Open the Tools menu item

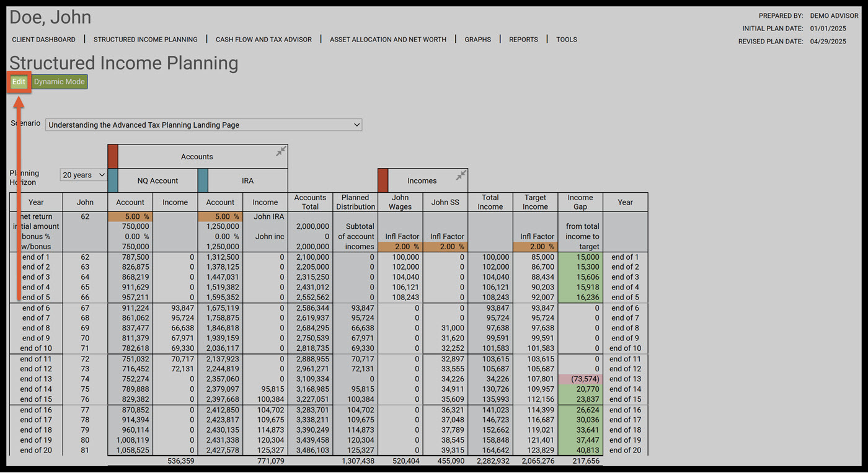[567, 40]
